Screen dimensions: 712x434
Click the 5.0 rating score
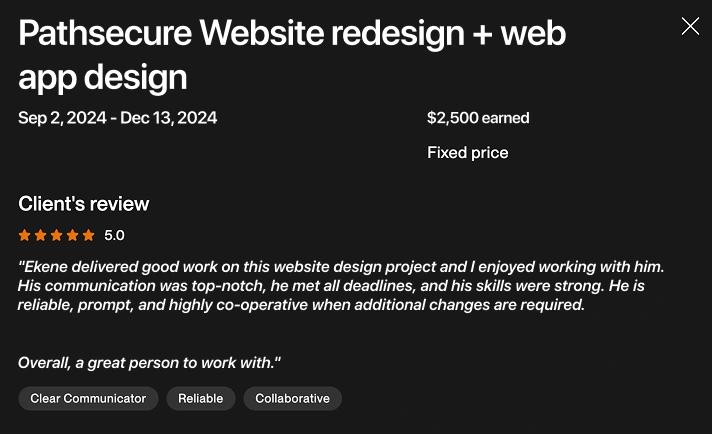pyautogui.click(x=114, y=236)
